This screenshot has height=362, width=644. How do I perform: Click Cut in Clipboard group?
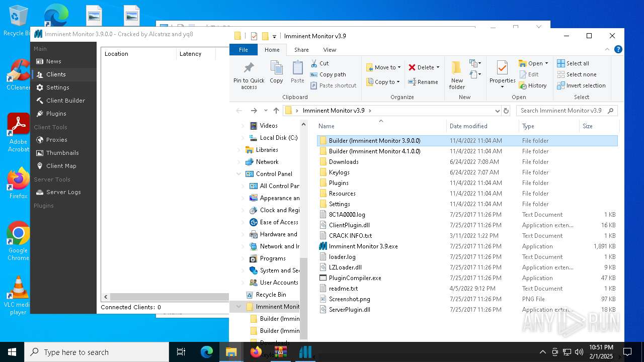pos(319,63)
